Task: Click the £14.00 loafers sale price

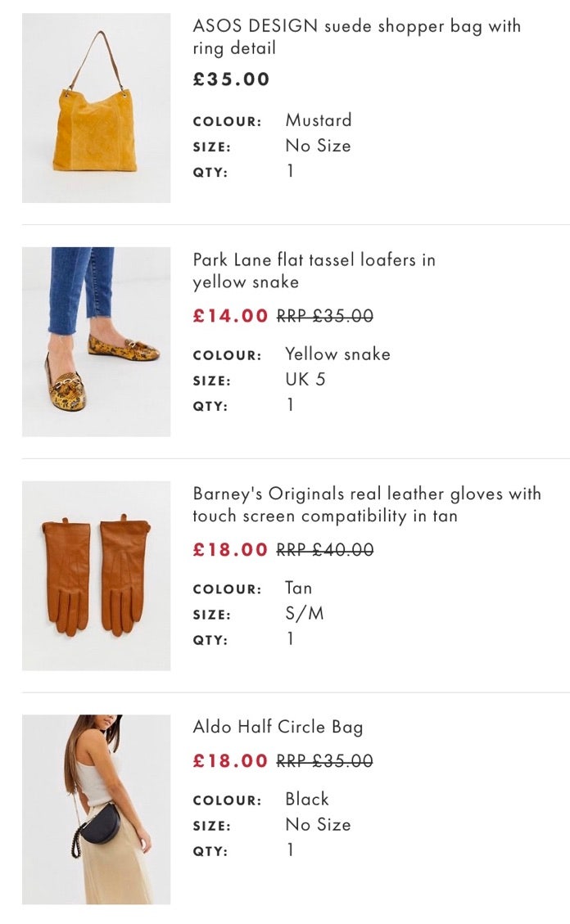Action: tap(230, 316)
